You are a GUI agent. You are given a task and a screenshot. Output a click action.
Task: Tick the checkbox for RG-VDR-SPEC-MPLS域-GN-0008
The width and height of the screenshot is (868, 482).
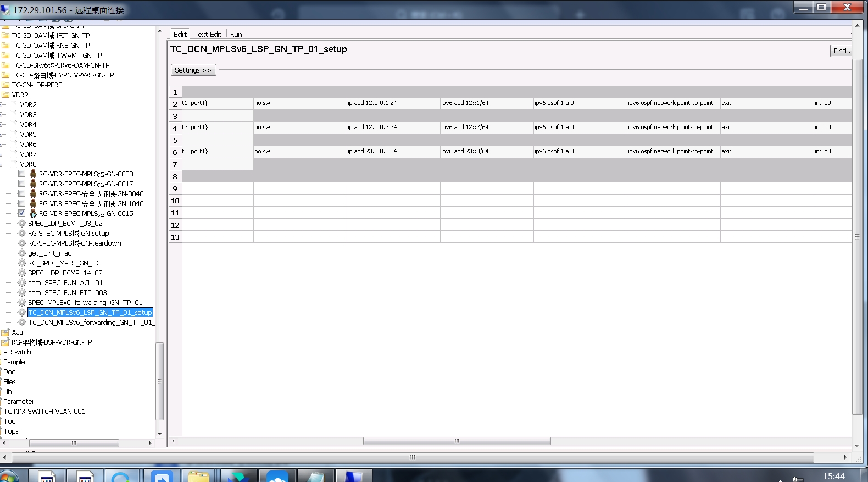click(21, 174)
